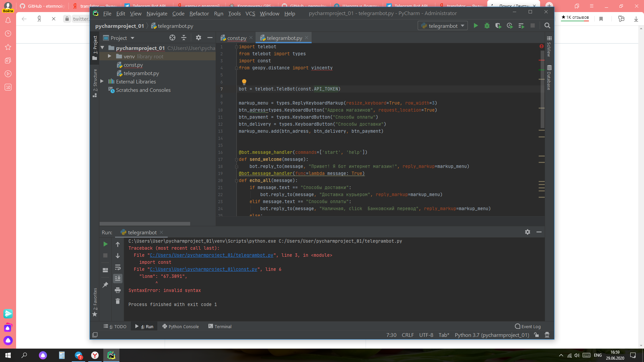Open the Favorites side tool window
This screenshot has width=644, height=362.
click(95, 302)
